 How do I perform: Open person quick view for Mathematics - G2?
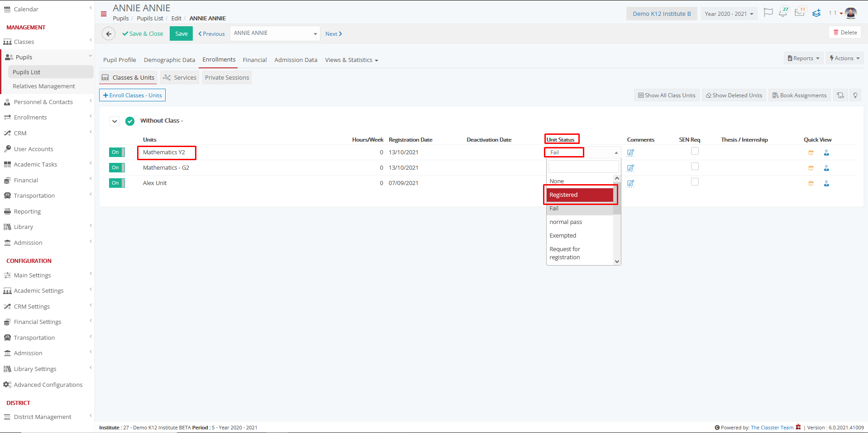point(826,168)
